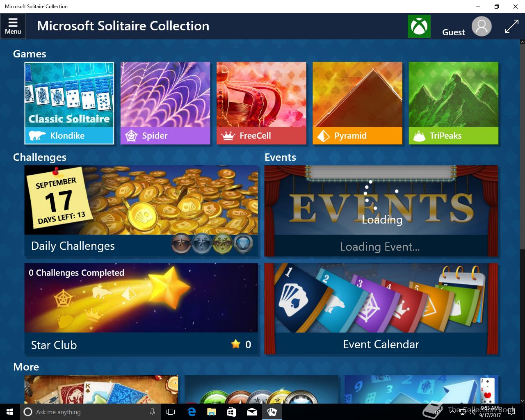Click the gold badge in Daily Challenges
The width and height of the screenshot is (525, 420).
point(222,244)
